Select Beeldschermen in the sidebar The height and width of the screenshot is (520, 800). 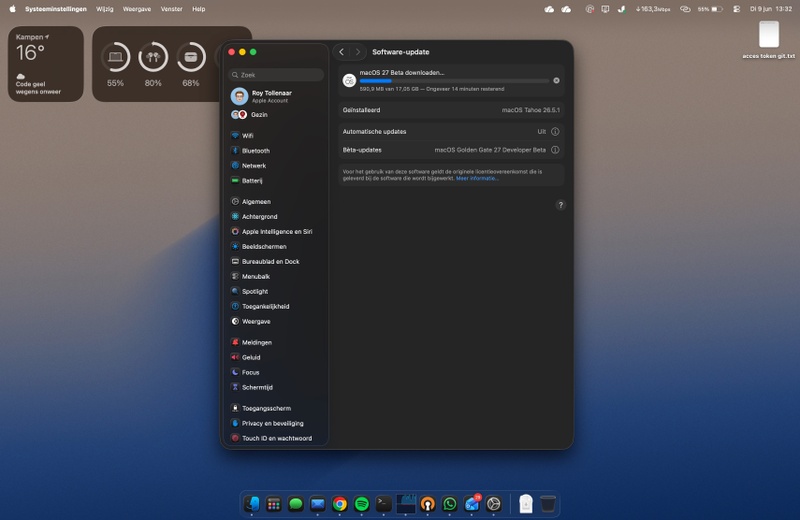tap(276, 246)
